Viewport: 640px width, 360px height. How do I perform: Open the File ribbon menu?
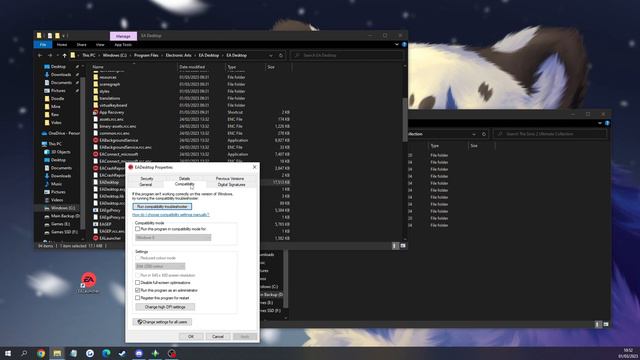[x=43, y=44]
